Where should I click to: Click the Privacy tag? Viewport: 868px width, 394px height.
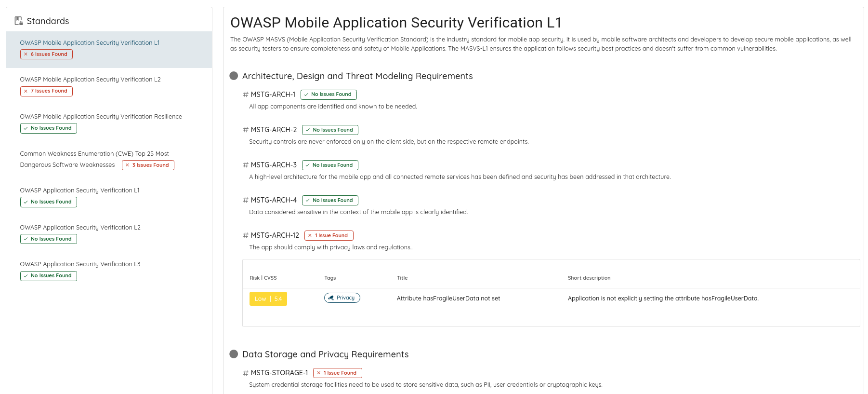click(x=342, y=298)
